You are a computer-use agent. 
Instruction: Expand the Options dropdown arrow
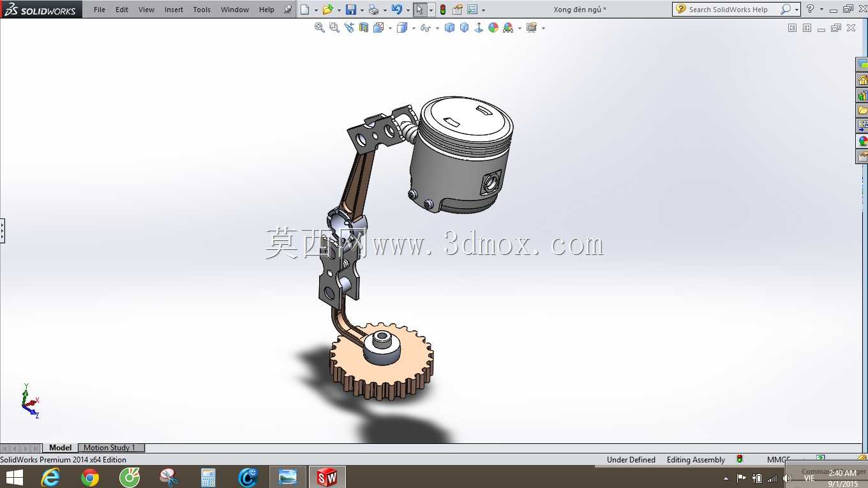pyautogui.click(x=483, y=10)
